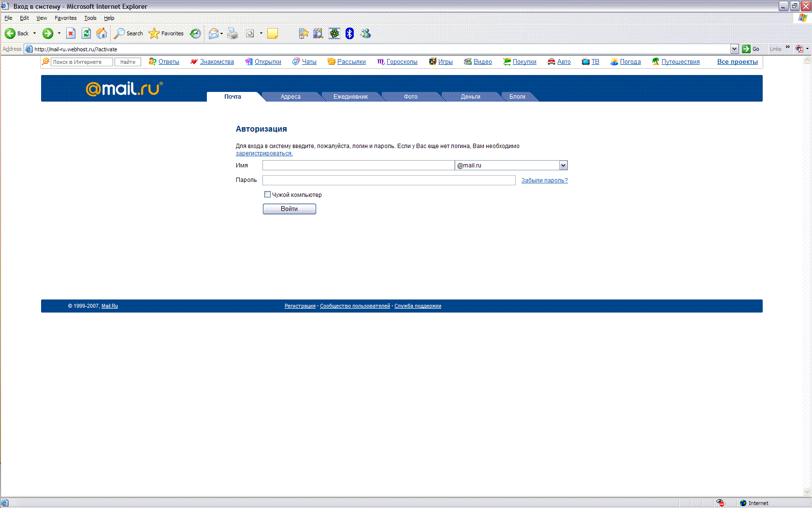
Task: Click the Игры cube icon
Action: tap(433, 61)
